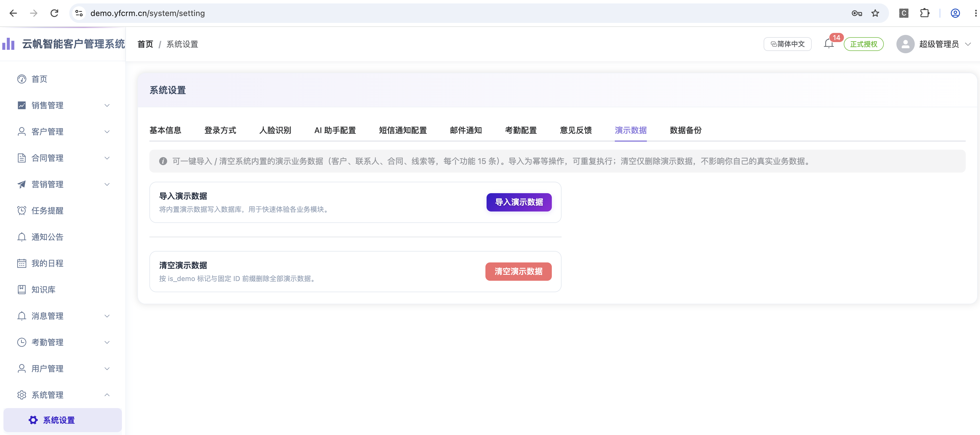Click the 系统管理 gear icon

[x=22, y=395]
